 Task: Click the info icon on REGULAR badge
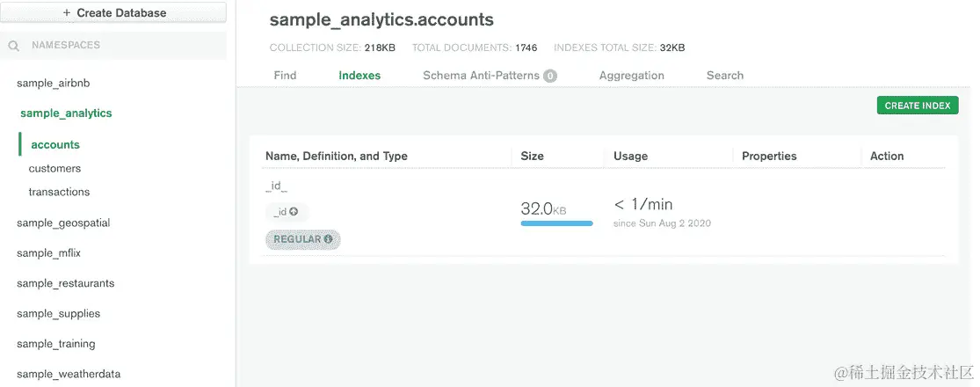tap(328, 239)
